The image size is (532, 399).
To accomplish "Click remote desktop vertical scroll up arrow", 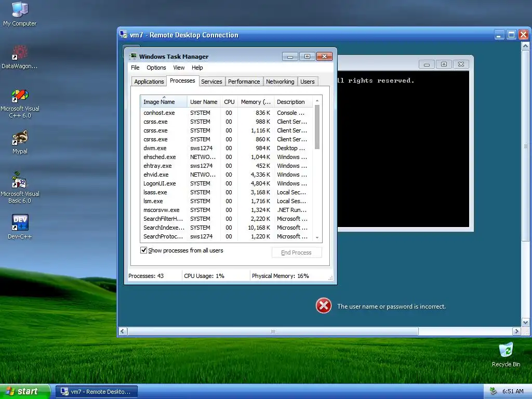I will pyautogui.click(x=525, y=46).
